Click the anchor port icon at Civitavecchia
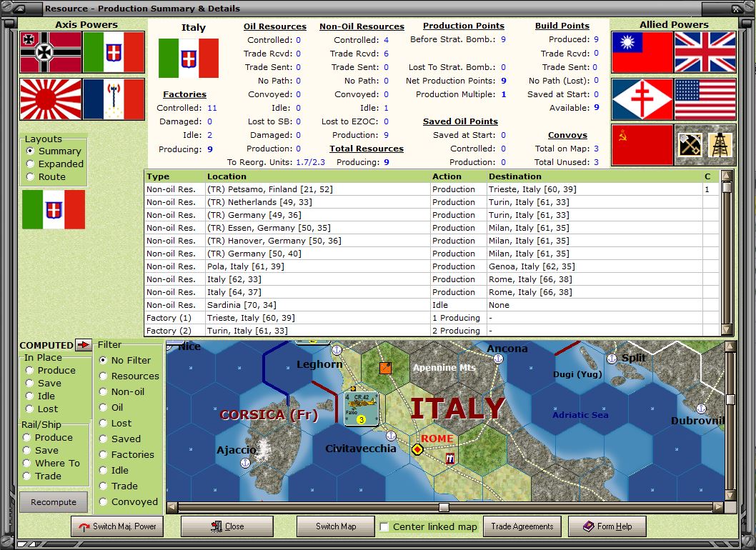Image resolution: width=756 pixels, height=550 pixels. (x=391, y=436)
